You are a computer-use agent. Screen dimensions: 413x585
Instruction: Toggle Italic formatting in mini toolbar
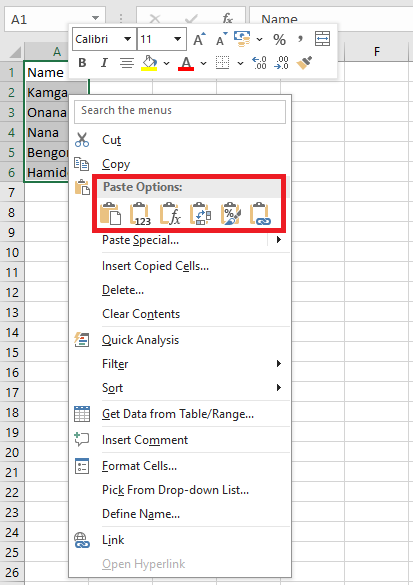[x=104, y=63]
